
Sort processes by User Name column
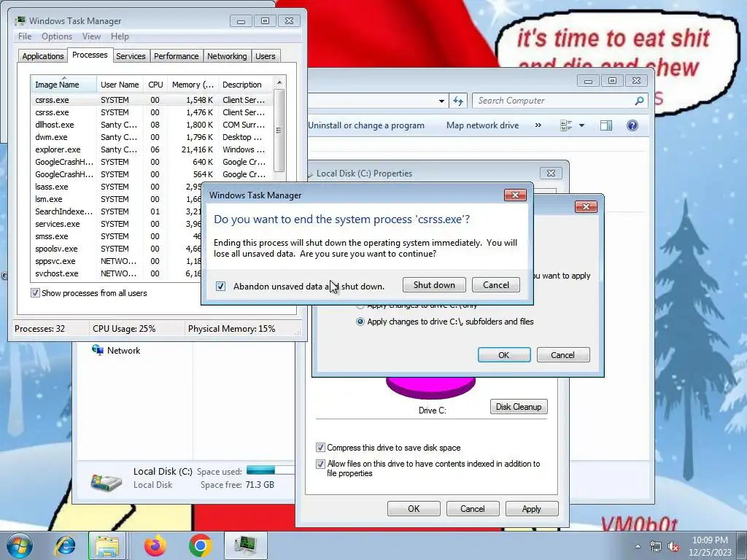(x=120, y=85)
